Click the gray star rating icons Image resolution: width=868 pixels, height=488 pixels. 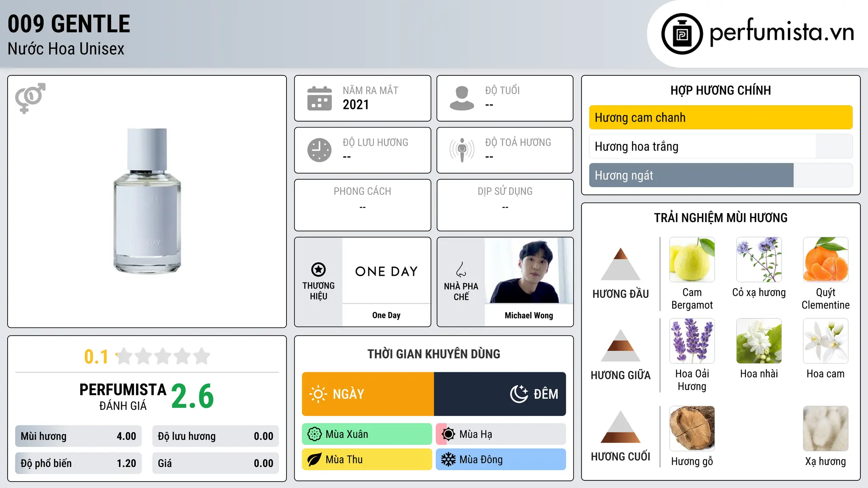(x=163, y=356)
